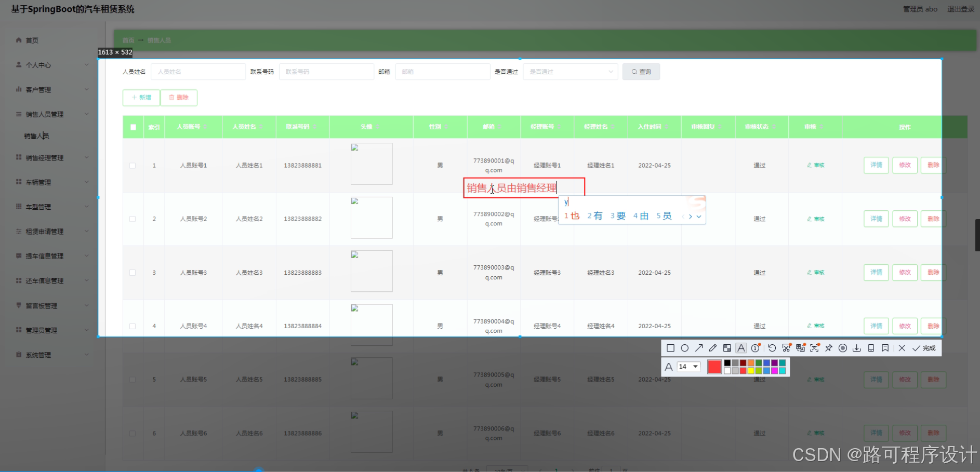Image resolution: width=980 pixels, height=472 pixels.
Task: Select the pencil freehand tool
Action: point(713,348)
